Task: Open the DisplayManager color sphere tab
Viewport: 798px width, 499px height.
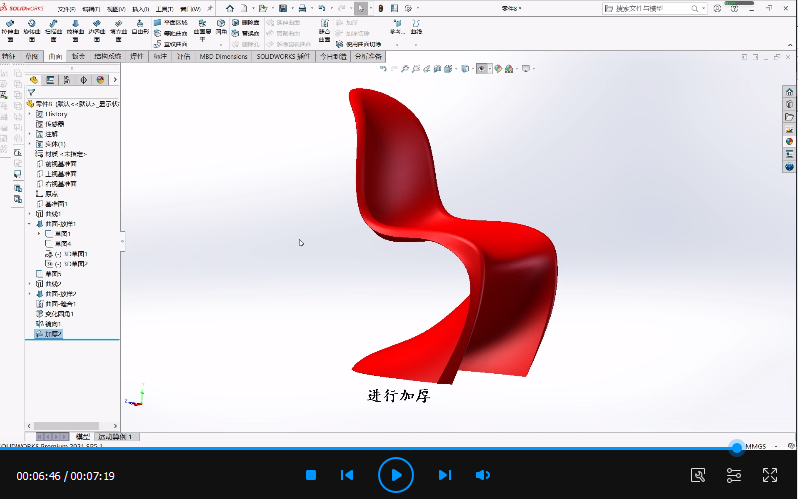Action: tap(100, 80)
